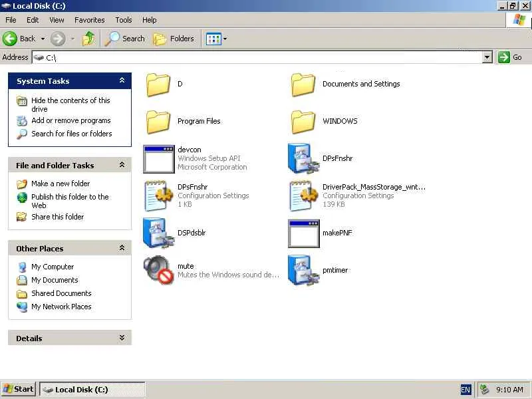Go up one folder level icon
This screenshot has width=532, height=399.
click(89, 39)
